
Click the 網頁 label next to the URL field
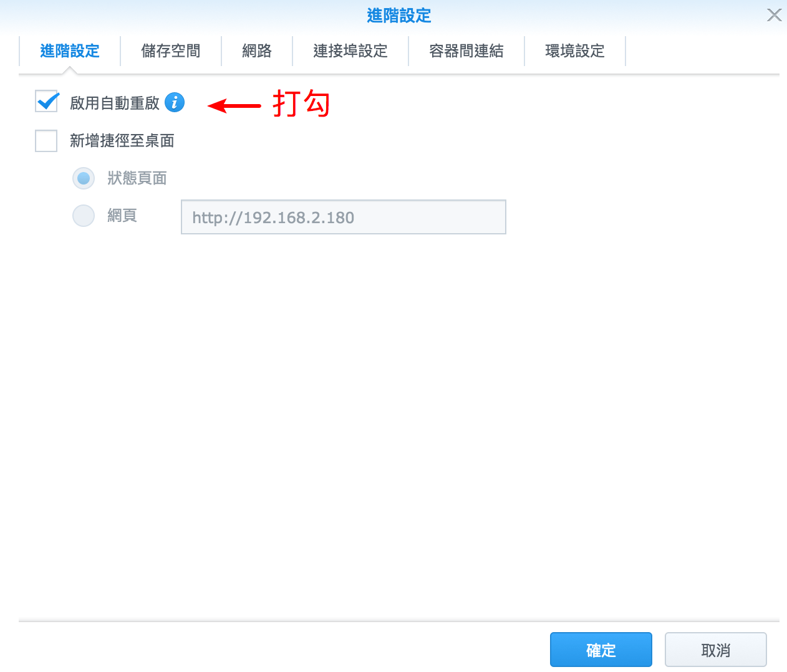pos(122,216)
